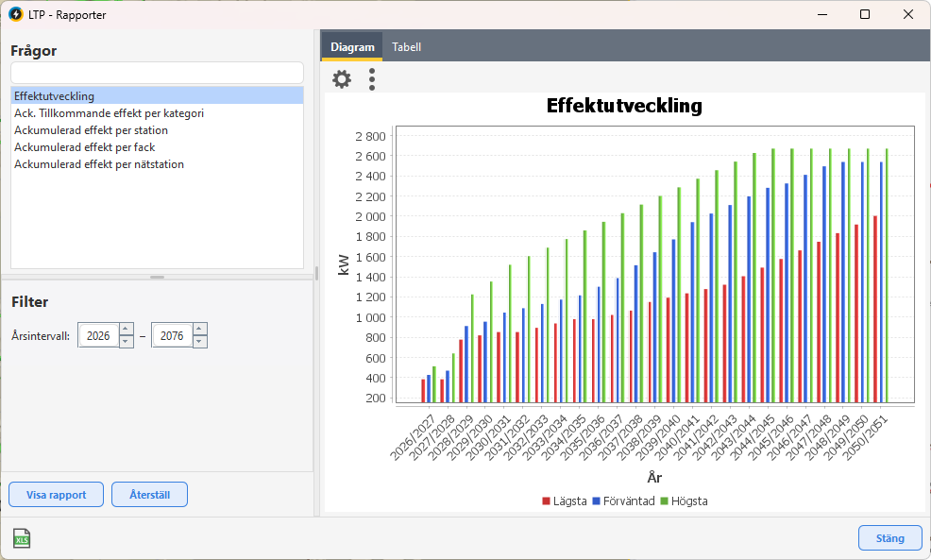Increase start year 2026 with up arrow
This screenshot has height=560, width=931.
click(x=127, y=329)
